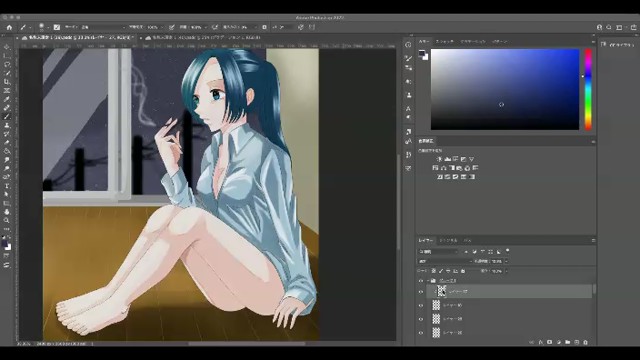
Task: Select the Eyedropper tool
Action: click(x=7, y=99)
